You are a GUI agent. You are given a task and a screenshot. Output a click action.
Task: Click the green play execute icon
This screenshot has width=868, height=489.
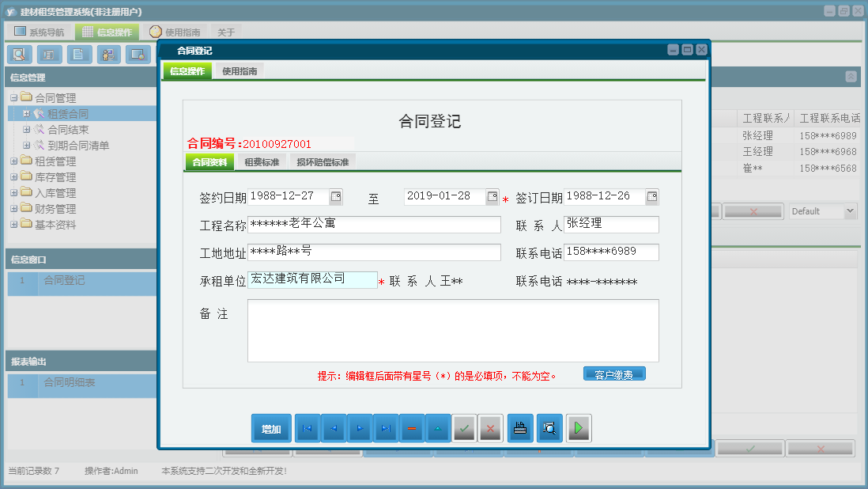click(x=577, y=427)
